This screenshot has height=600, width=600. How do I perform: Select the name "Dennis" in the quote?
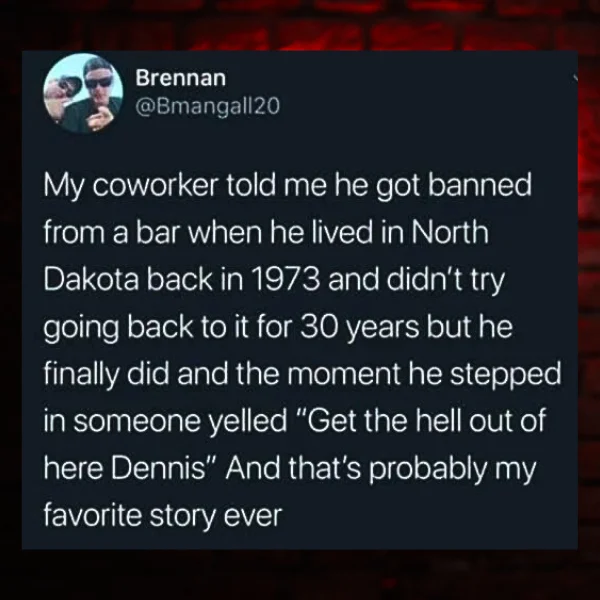(159, 469)
